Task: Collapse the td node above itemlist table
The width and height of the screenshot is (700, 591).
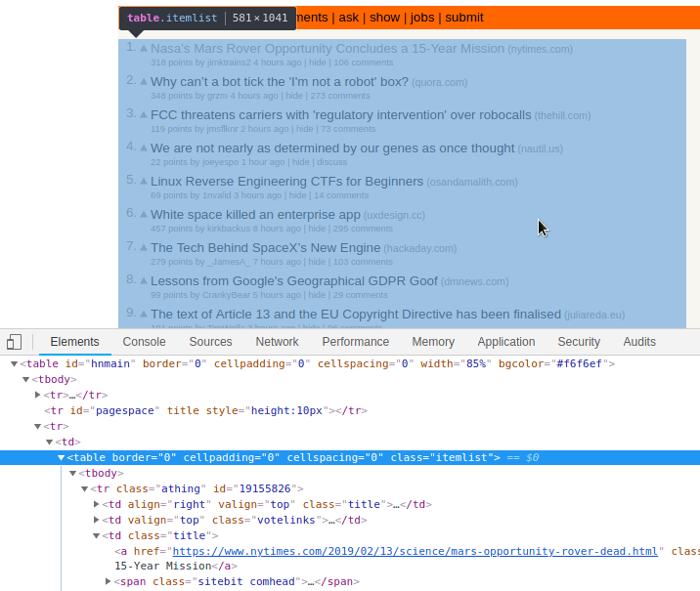Action: point(49,443)
